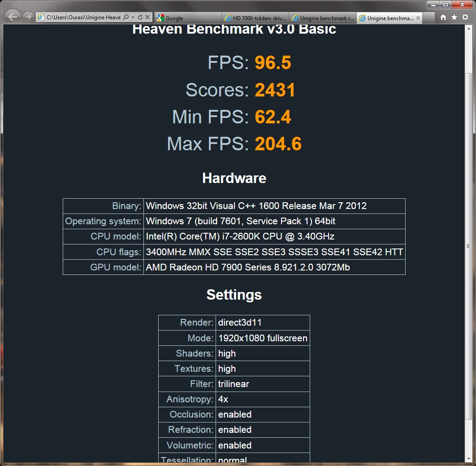The height and width of the screenshot is (466, 476).
Task: Click the address bar path field
Action: [83, 17]
